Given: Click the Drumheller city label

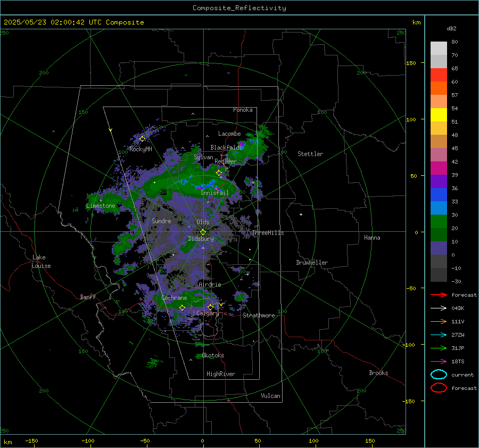Looking at the screenshot, I should (x=312, y=263).
